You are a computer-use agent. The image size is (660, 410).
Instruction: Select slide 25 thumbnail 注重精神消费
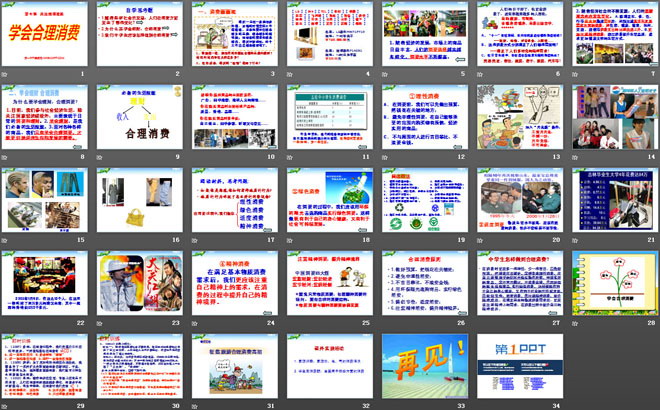pos(330,283)
